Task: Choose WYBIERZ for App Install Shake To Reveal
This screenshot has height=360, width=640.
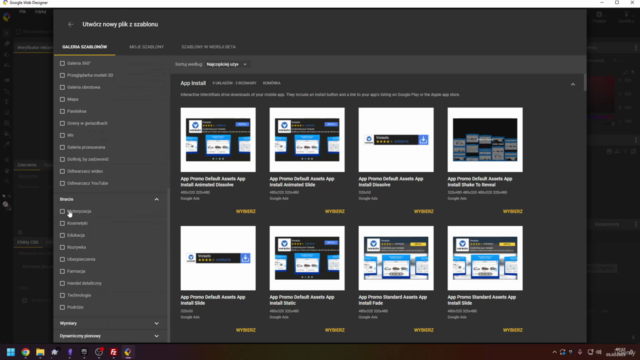Action: [513, 211]
